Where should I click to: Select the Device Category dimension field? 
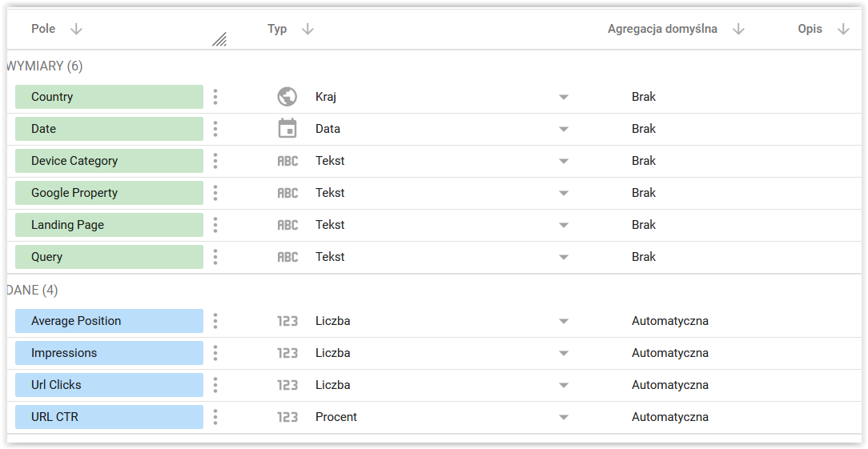pos(109,161)
